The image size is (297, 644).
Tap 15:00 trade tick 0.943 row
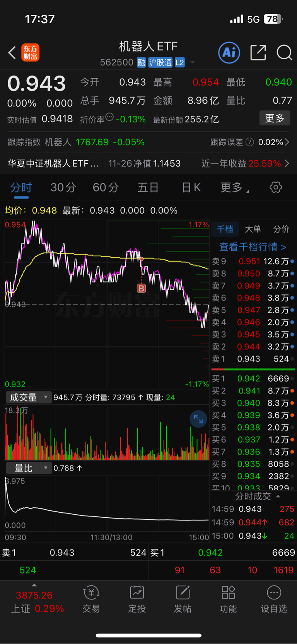click(x=253, y=536)
